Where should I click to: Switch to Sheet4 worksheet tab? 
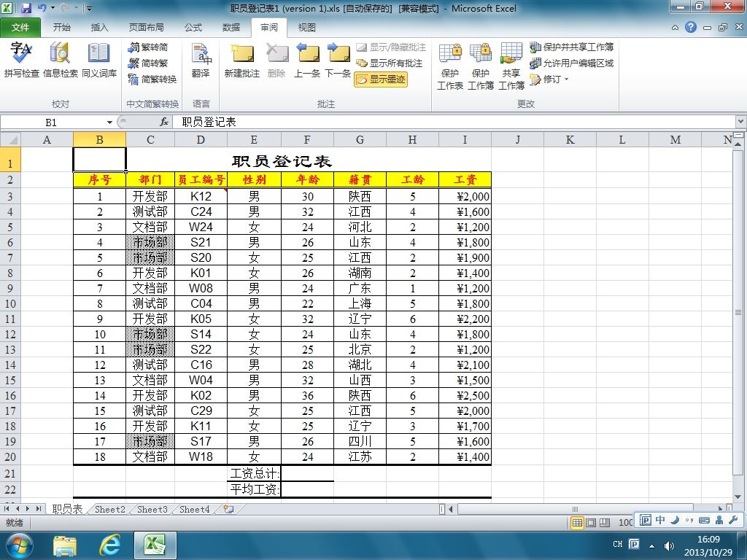coord(194,509)
